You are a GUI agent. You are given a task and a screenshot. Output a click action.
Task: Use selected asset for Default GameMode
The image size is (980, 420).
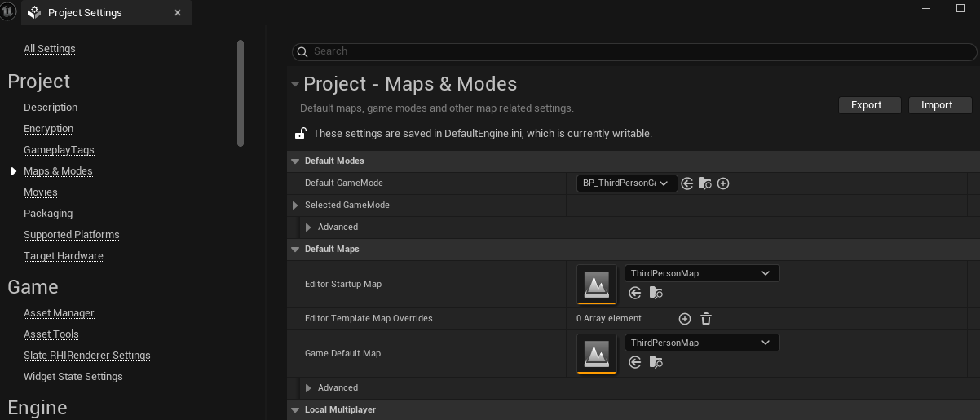(687, 183)
